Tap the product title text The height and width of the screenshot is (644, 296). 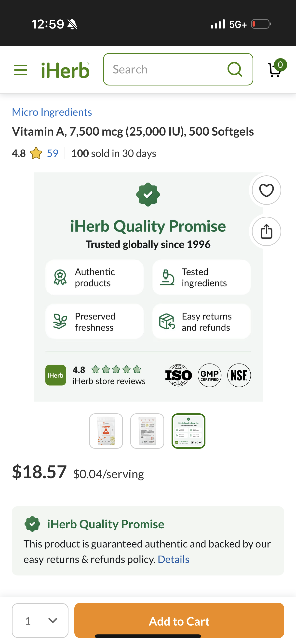pos(133,131)
